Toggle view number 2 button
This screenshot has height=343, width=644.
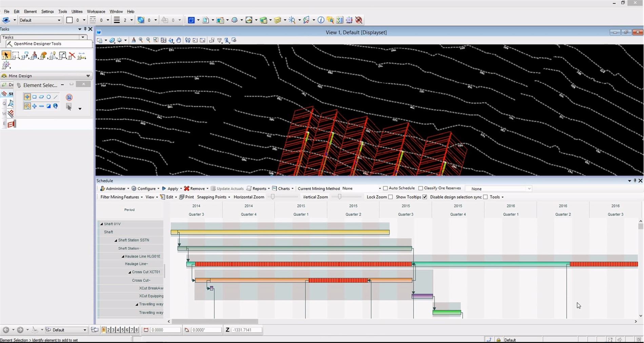[108, 330]
